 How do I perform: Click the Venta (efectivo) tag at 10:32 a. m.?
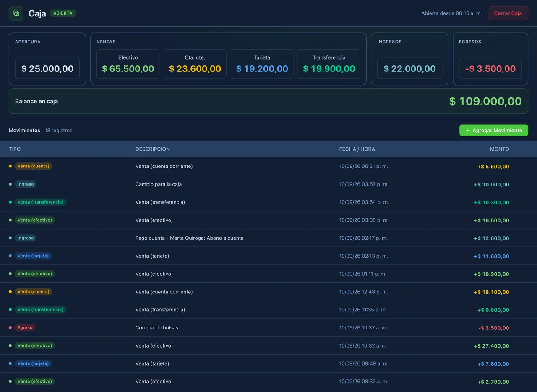35,345
